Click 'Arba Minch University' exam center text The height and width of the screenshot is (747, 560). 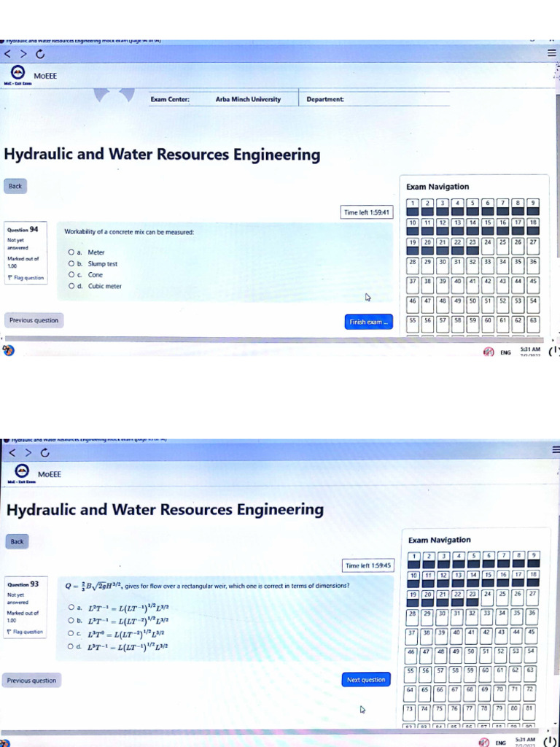[248, 99]
